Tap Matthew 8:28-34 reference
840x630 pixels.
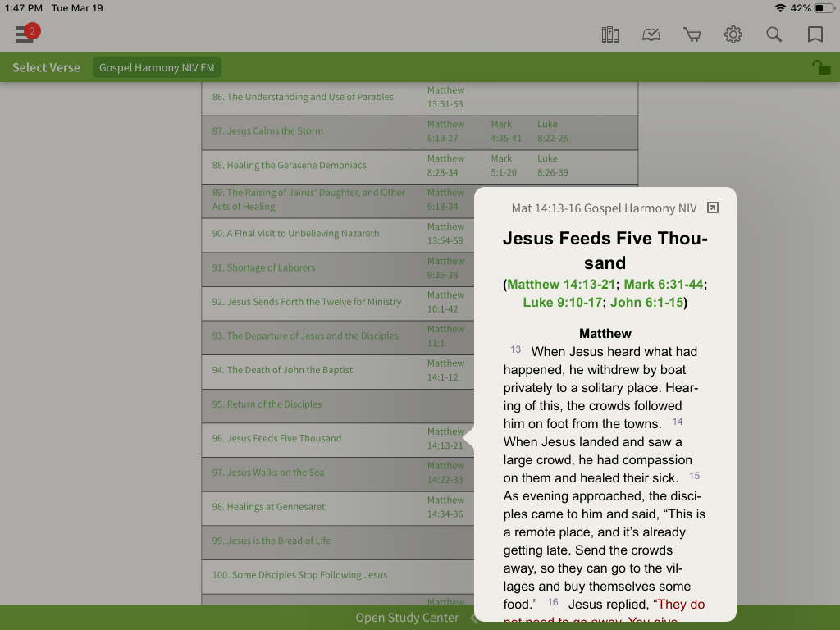[x=445, y=166]
